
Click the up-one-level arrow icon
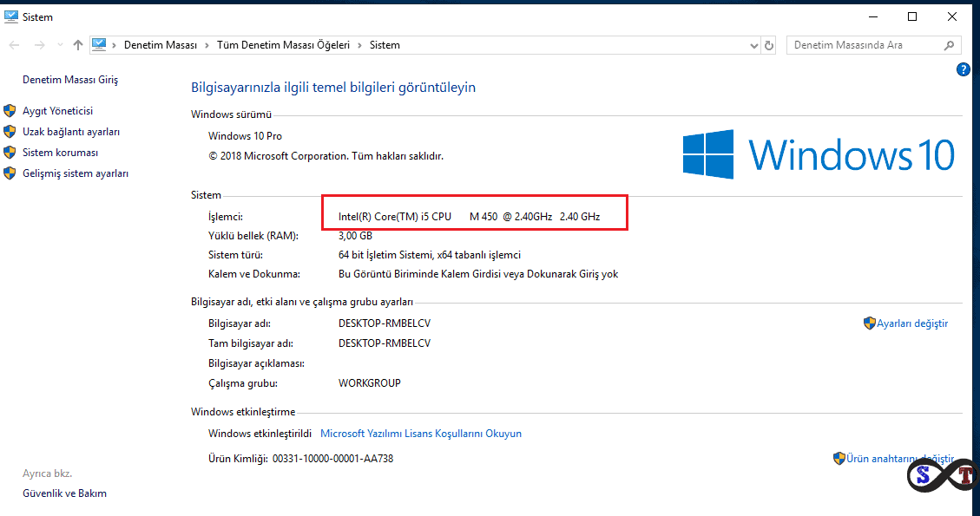coord(78,45)
